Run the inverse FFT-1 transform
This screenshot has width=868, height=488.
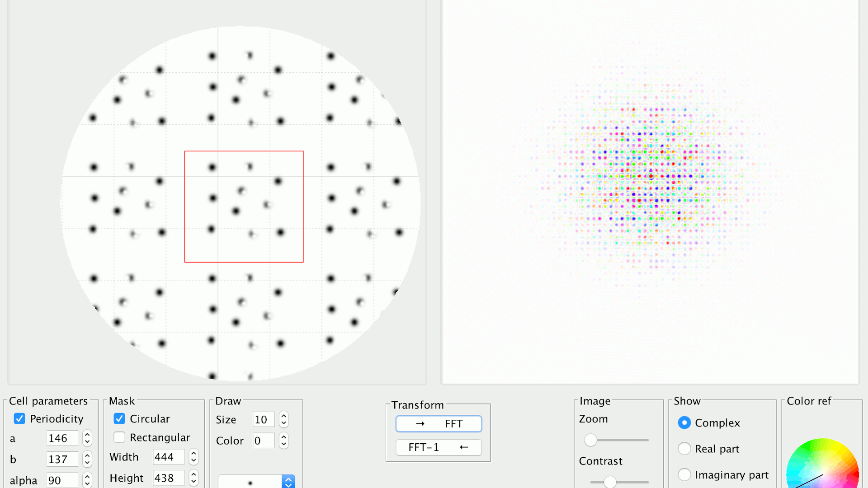438,447
